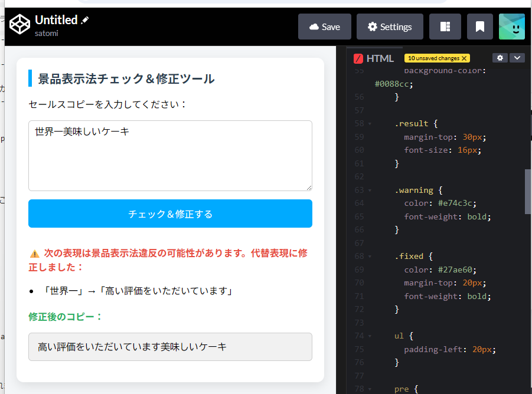Dismiss the 10 unsaved changes badge
Screen dimensions: 532x394
click(464, 58)
